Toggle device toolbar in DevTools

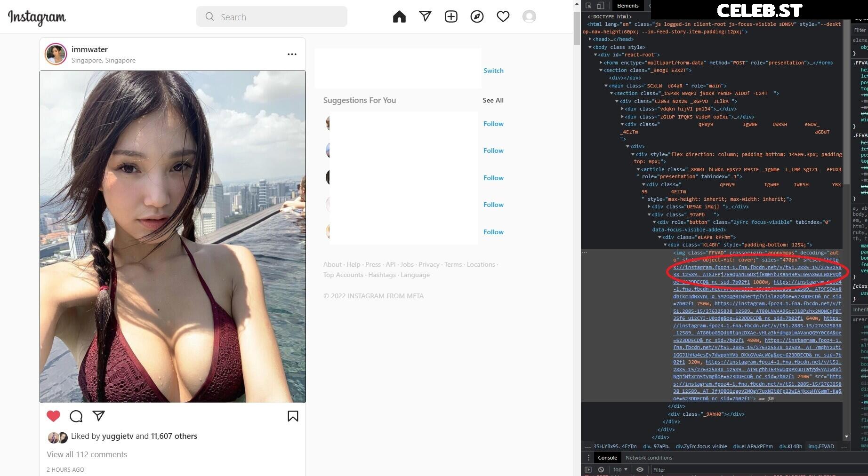[601, 6]
